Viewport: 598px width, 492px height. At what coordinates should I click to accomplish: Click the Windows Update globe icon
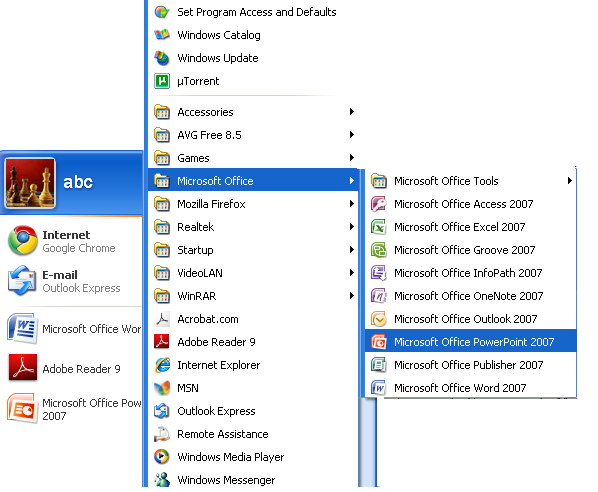pos(162,58)
